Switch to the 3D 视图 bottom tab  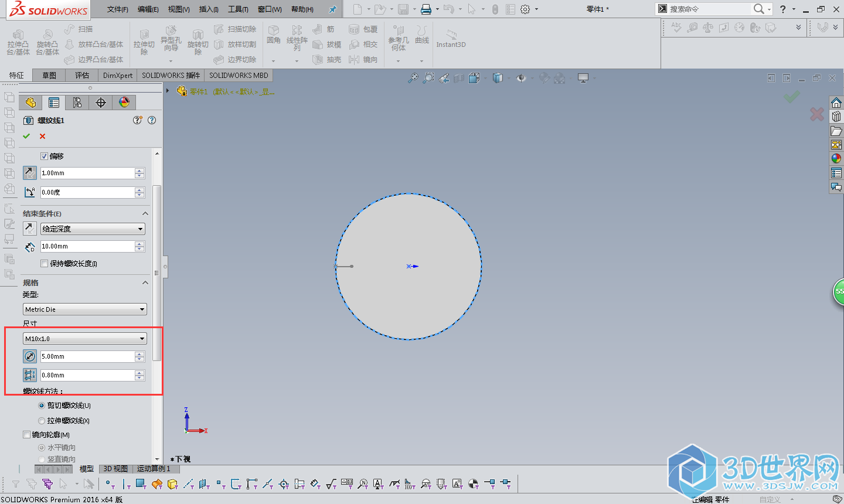[115, 469]
